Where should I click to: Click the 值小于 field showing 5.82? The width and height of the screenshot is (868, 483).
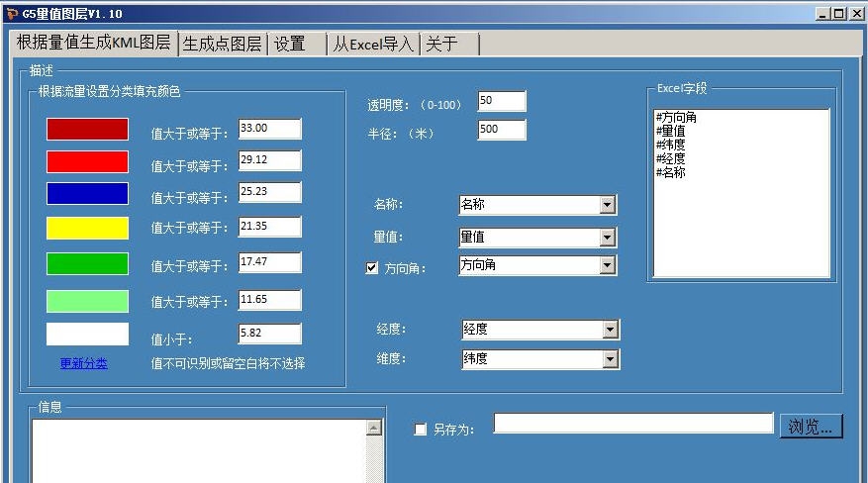[270, 334]
